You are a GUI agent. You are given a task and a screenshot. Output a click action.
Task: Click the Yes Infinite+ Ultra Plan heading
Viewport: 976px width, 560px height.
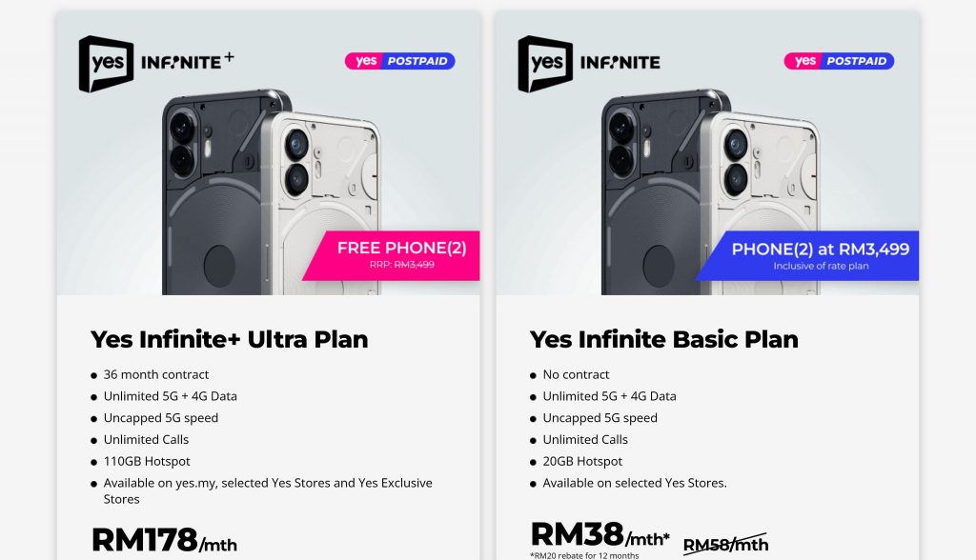pyautogui.click(x=230, y=340)
